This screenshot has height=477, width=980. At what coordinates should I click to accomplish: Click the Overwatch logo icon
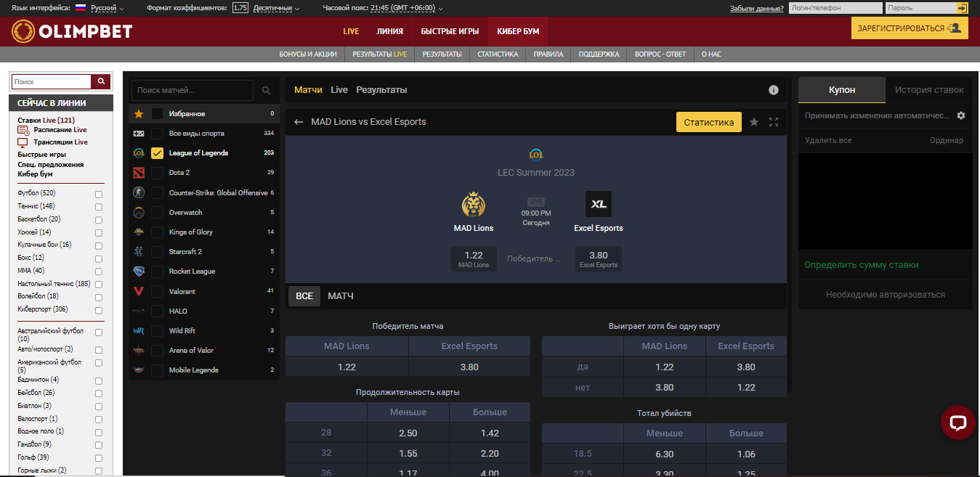(139, 212)
